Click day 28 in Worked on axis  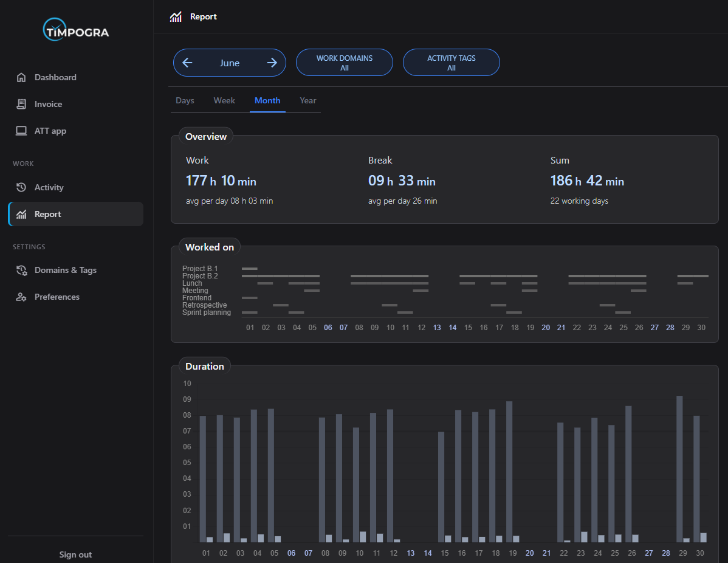[x=670, y=328]
